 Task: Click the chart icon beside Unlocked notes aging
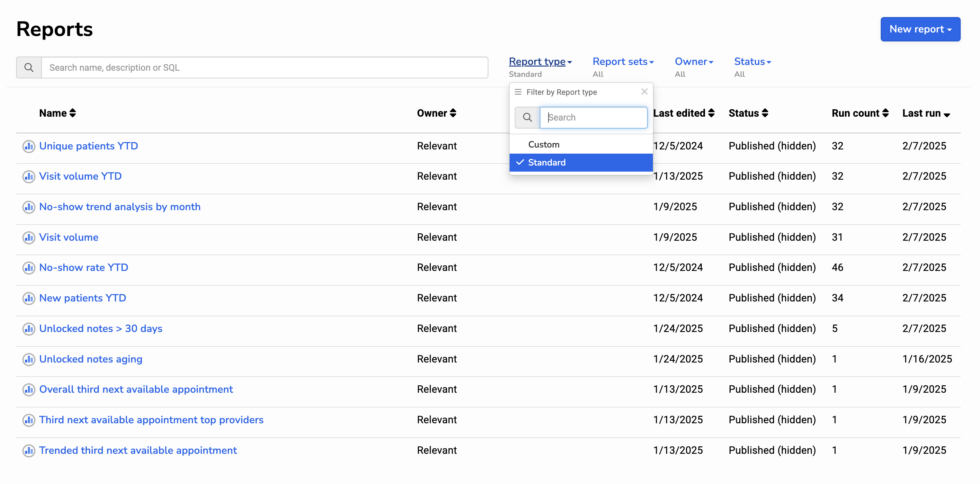[29, 359]
